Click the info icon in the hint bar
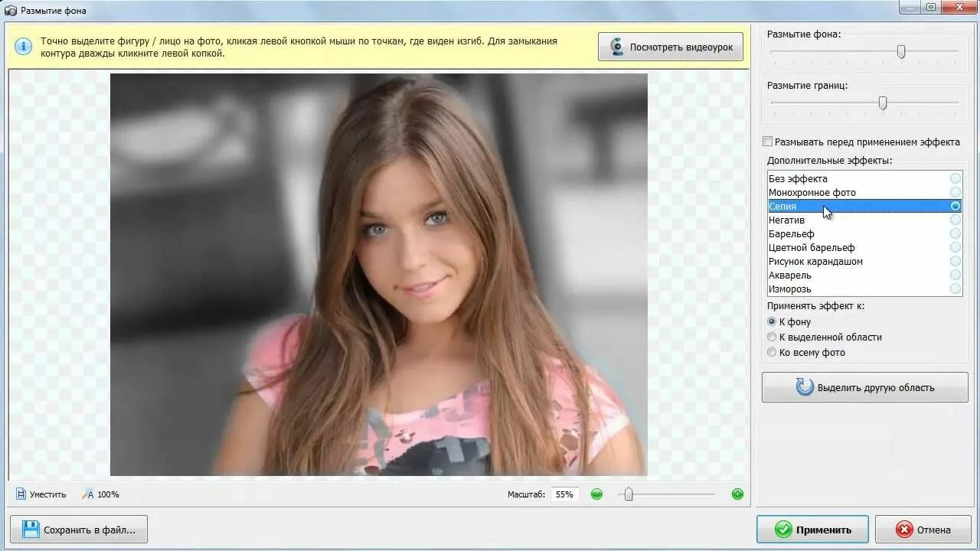980x551 pixels. (24, 47)
